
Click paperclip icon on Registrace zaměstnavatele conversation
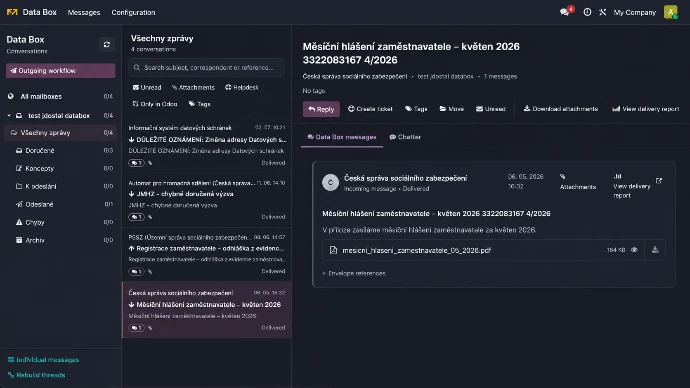150,271
